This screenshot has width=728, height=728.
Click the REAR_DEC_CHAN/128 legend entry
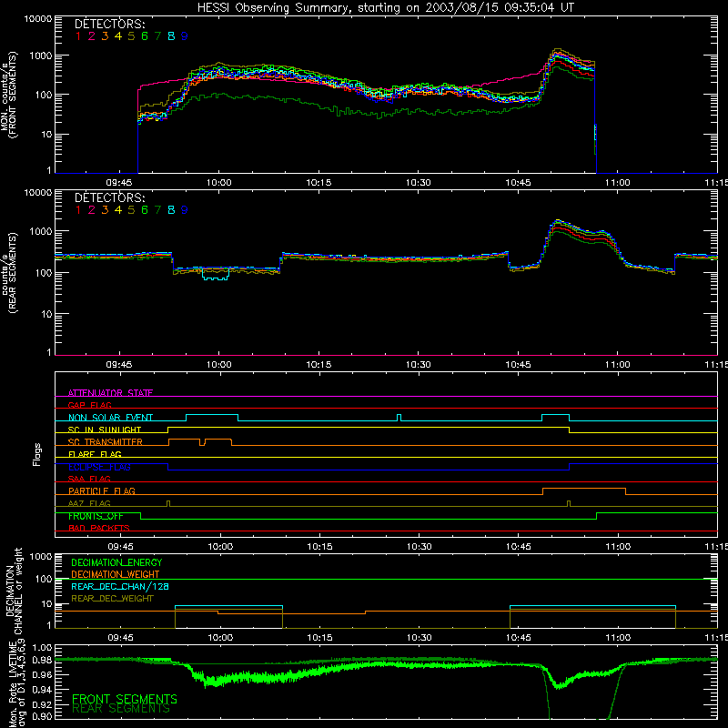click(x=120, y=586)
